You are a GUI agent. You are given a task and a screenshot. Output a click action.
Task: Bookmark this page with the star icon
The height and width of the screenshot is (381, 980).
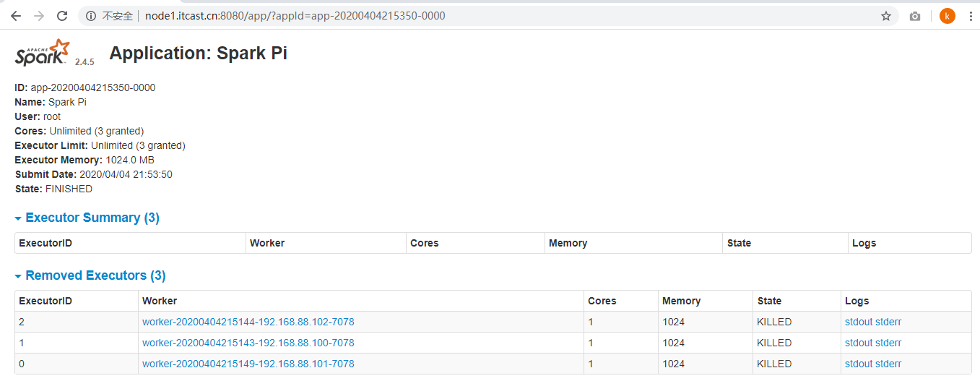[886, 16]
